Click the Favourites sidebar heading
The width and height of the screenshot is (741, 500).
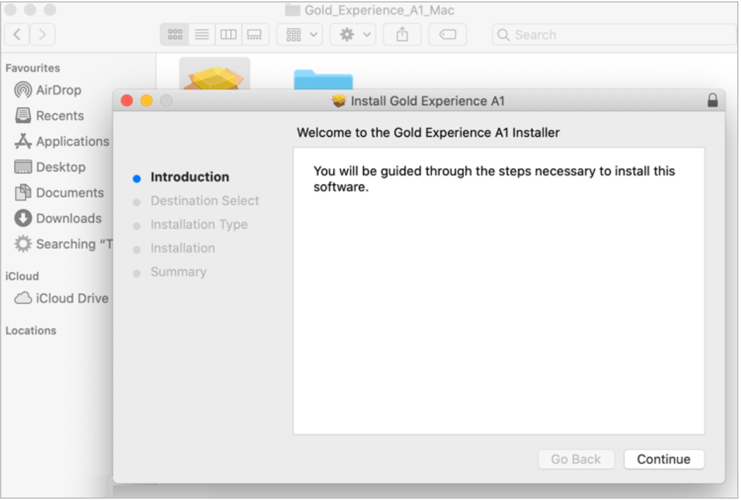33,68
